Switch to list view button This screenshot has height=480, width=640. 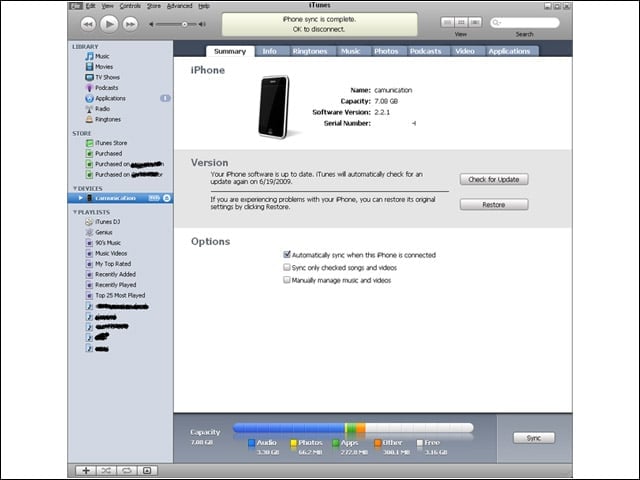447,22
